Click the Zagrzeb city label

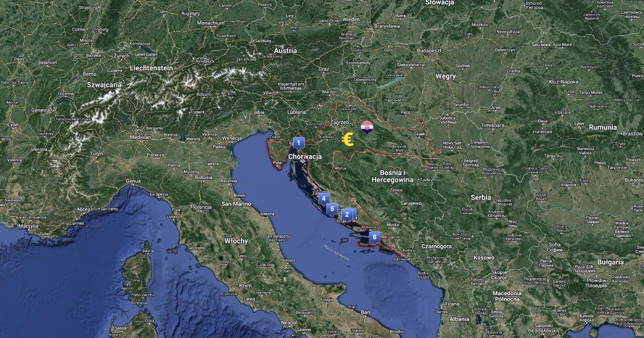tap(340, 122)
